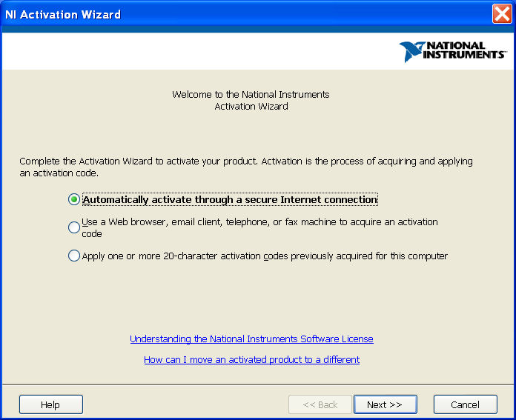Click the National Instruments logo
Image resolution: width=516 pixels, height=420 pixels.
(453, 51)
